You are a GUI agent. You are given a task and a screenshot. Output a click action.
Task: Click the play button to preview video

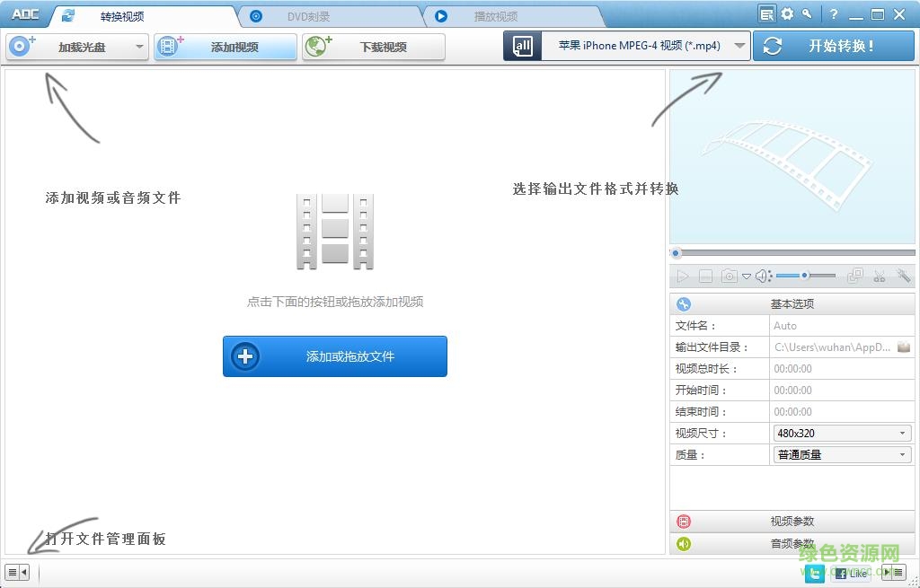(x=683, y=276)
